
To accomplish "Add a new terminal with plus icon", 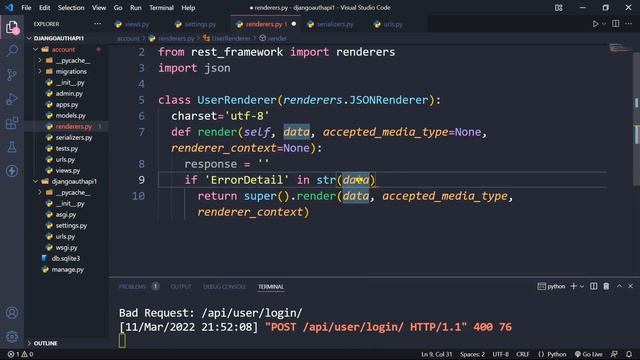I will [x=573, y=287].
